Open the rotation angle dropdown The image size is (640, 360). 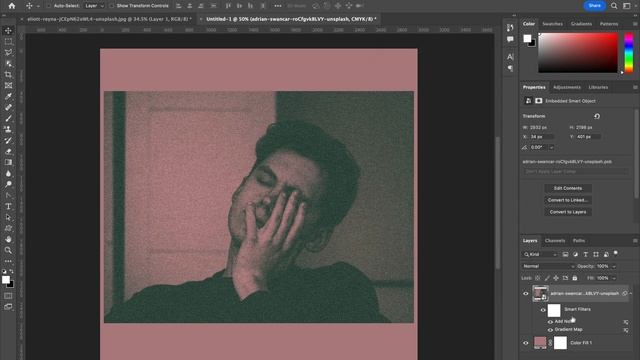551,147
